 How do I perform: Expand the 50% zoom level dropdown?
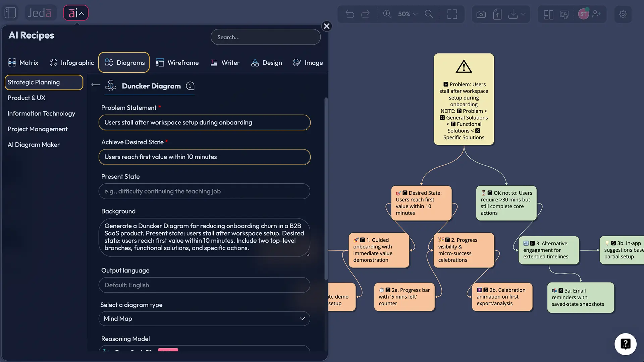pyautogui.click(x=407, y=14)
